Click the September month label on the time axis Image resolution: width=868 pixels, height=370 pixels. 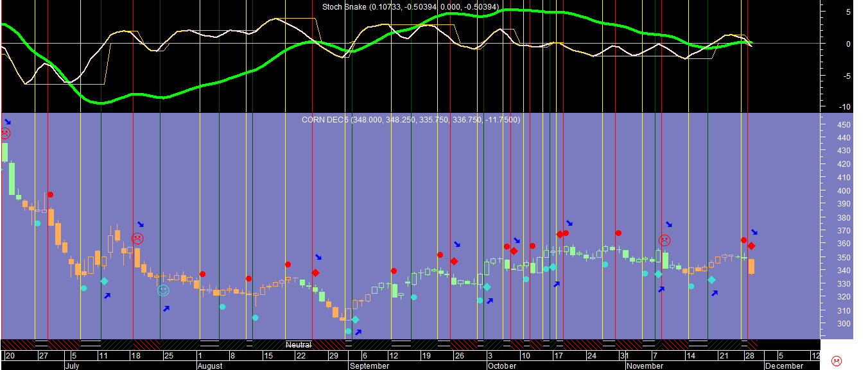pyautogui.click(x=369, y=366)
